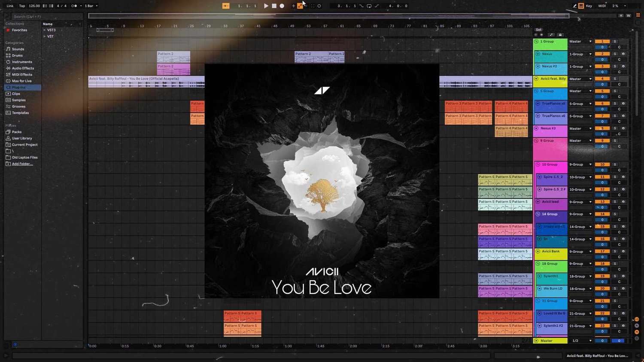Fold the 1 Group track
The height and width of the screenshot is (362, 644).
tap(536, 42)
